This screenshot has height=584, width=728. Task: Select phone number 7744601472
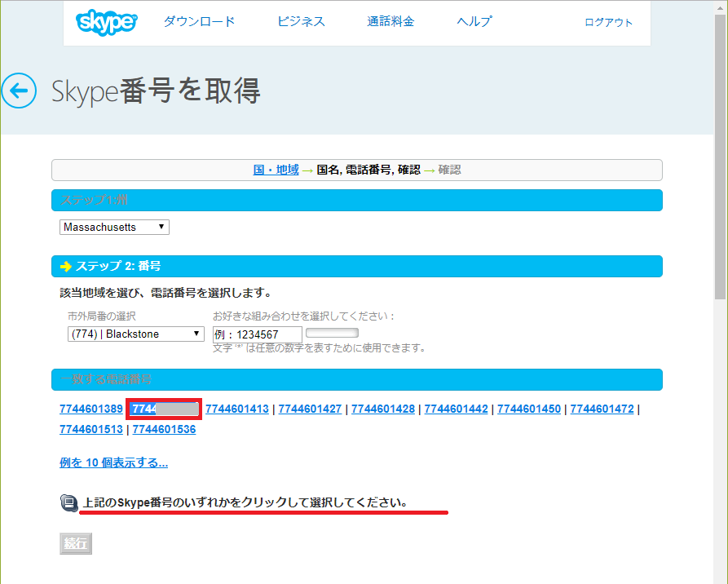(602, 409)
